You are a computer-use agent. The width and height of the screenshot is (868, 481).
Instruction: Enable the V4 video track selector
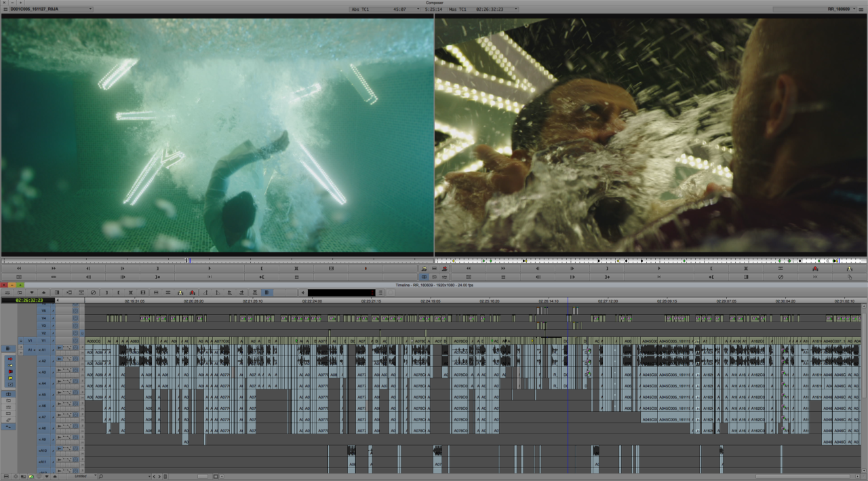click(44, 318)
